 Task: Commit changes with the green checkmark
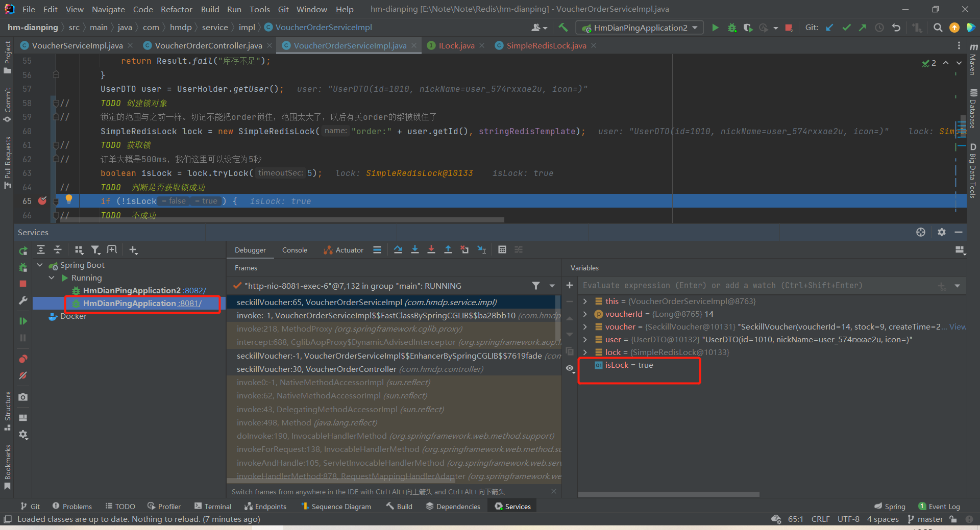[x=846, y=28]
